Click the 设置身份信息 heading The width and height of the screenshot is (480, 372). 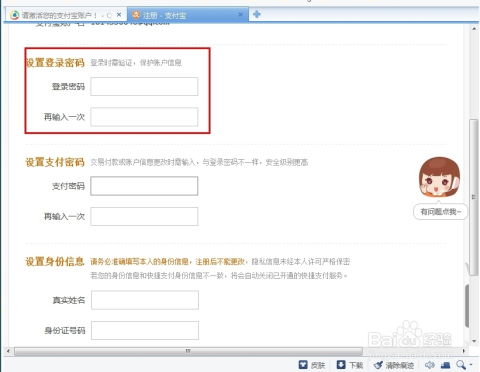[55, 261]
